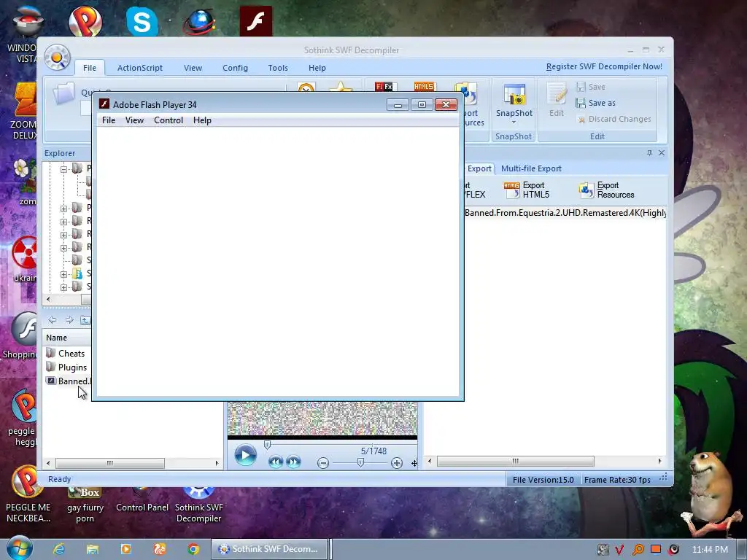The height and width of the screenshot is (560, 747).
Task: Open the Tools ribbon tab
Action: 278,68
